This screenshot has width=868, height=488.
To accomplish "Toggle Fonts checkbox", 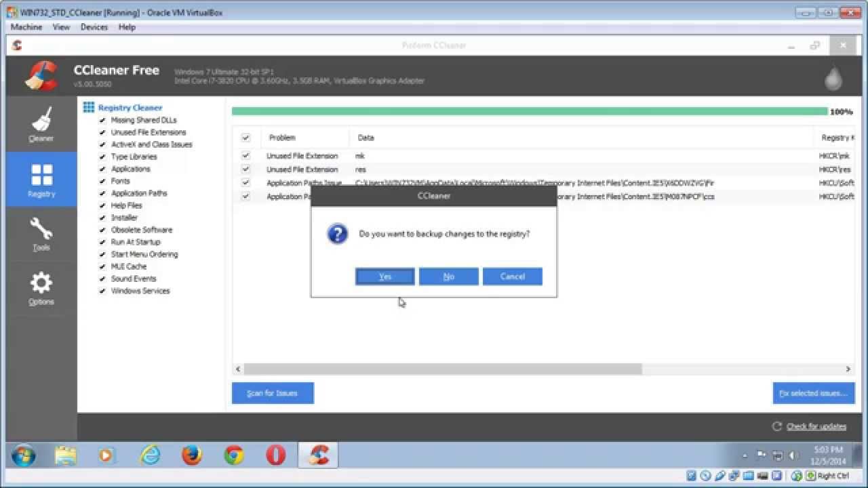I will [x=102, y=181].
